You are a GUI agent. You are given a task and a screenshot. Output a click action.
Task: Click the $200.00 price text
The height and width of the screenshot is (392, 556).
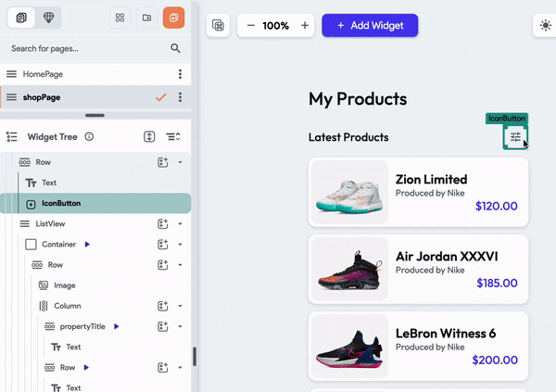[495, 360]
